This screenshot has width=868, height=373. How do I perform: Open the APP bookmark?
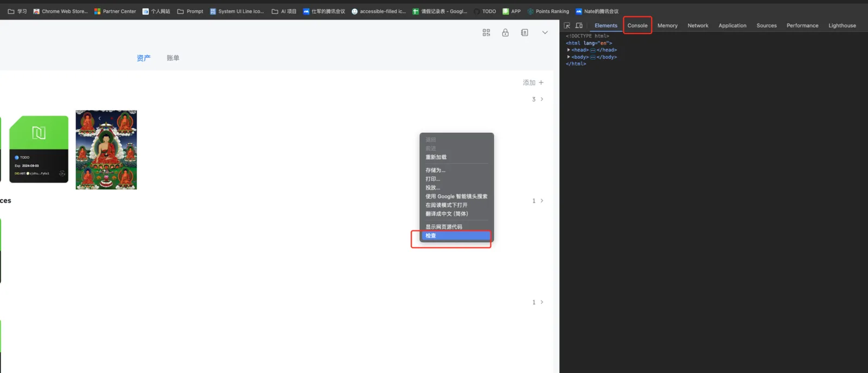point(512,11)
